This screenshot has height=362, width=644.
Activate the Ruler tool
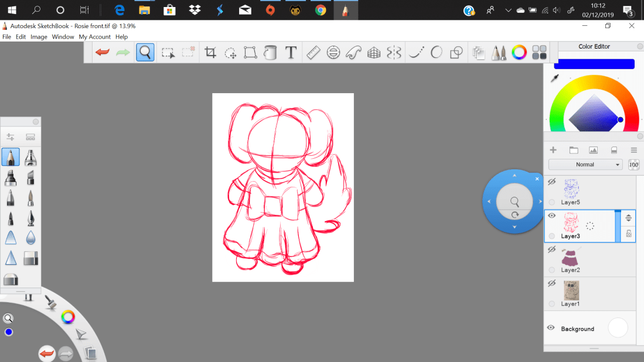pyautogui.click(x=313, y=53)
